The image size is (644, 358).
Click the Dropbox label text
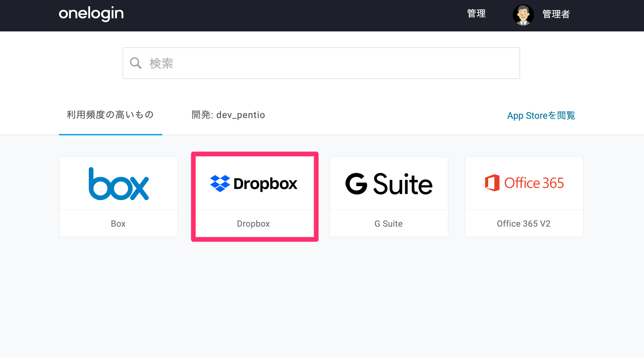253,224
